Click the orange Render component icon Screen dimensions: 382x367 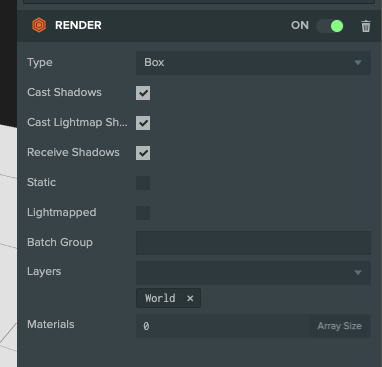[x=39, y=25]
